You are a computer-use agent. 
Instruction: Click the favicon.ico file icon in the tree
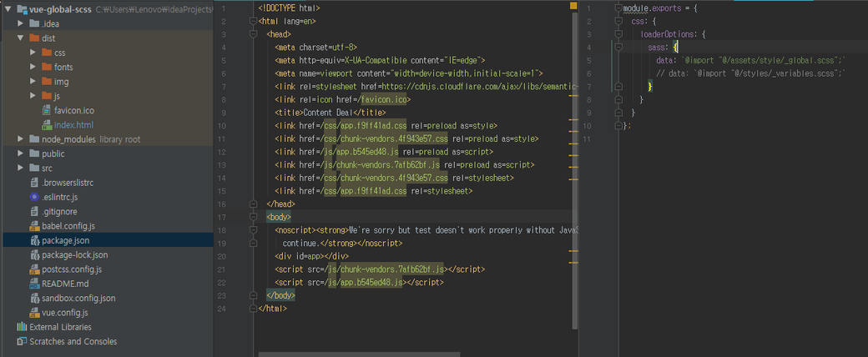click(x=47, y=110)
